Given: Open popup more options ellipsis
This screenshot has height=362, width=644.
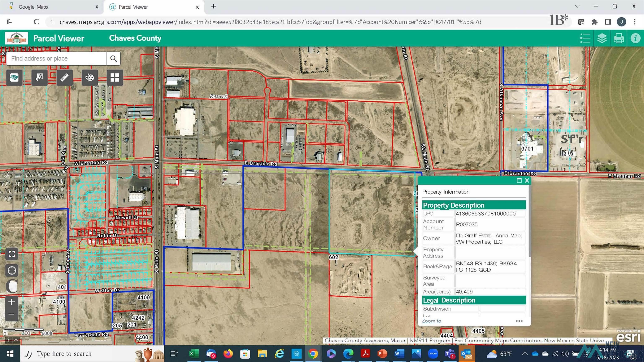Looking at the screenshot, I should tap(519, 321).
